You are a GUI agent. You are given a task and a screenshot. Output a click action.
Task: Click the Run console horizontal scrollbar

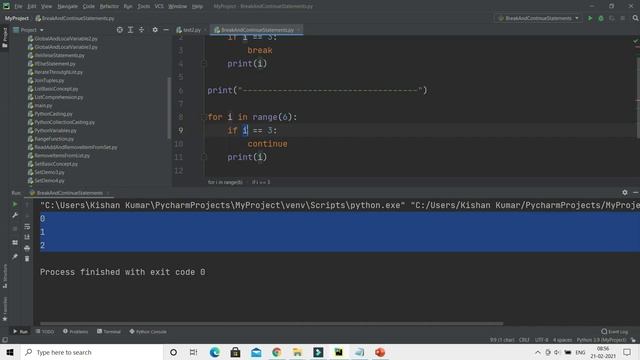pos(271,323)
